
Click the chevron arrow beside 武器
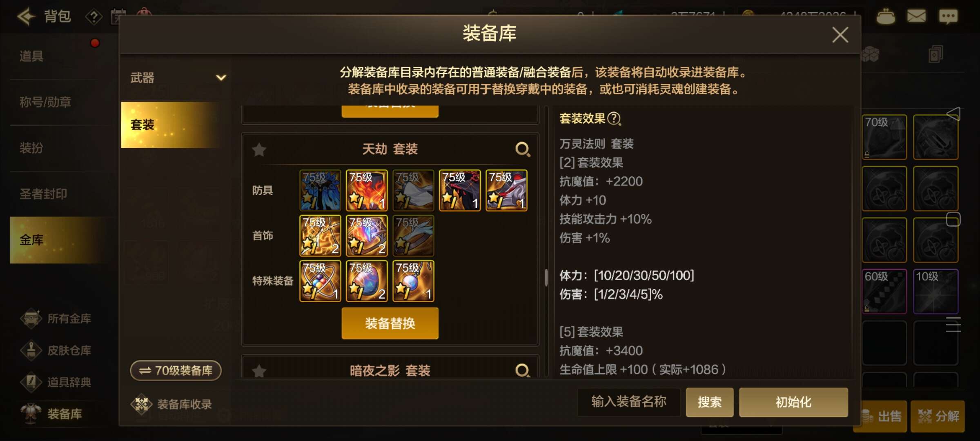tap(221, 78)
